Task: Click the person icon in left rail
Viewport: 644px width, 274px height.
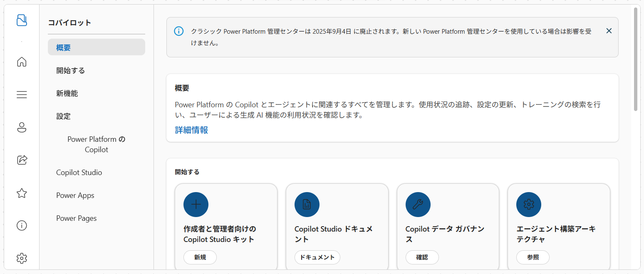Action: 22,128
